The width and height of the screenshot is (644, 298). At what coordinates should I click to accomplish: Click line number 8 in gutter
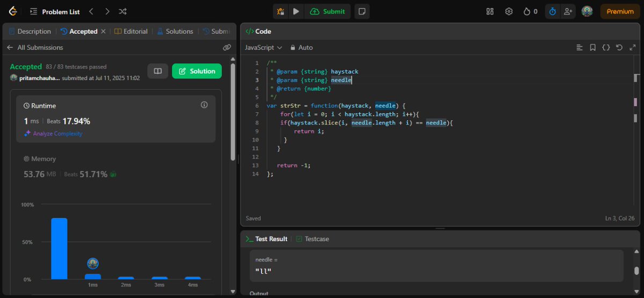point(257,122)
